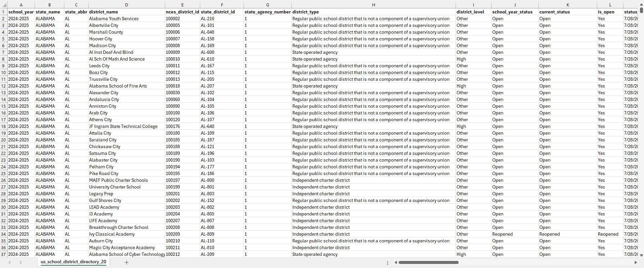Image resolution: width=644 pixels, height=268 pixels.
Task: Select column D header
Action: (x=127, y=5)
